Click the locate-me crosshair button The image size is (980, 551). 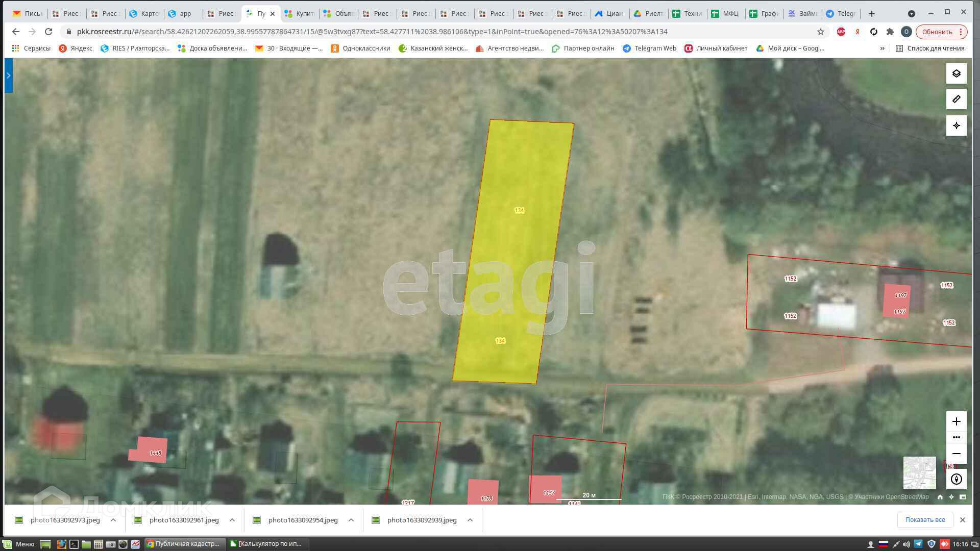point(956,125)
